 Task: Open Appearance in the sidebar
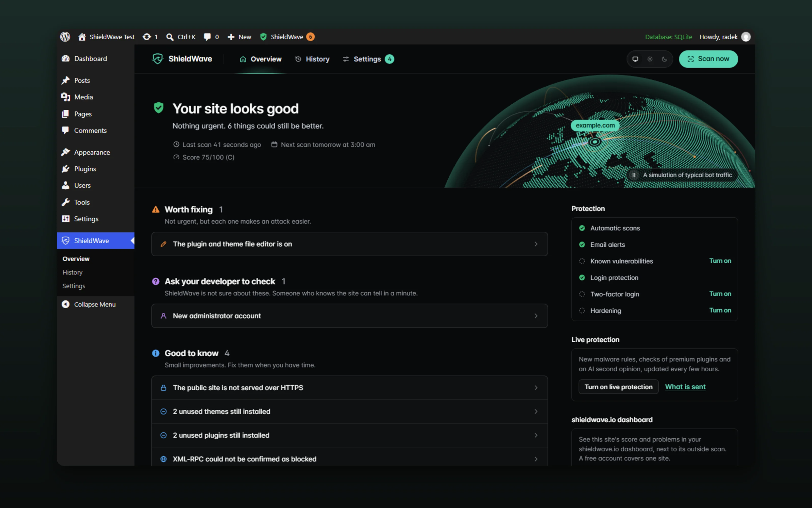pos(96,152)
